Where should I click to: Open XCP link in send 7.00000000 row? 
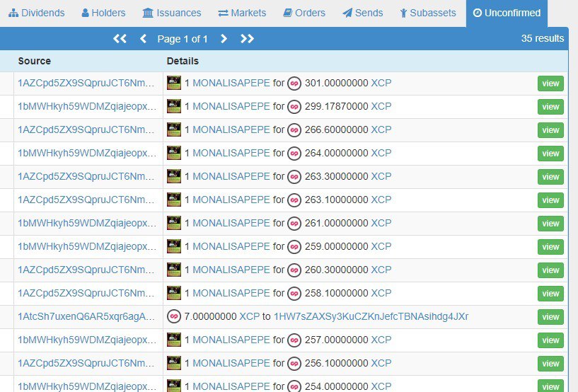click(250, 316)
